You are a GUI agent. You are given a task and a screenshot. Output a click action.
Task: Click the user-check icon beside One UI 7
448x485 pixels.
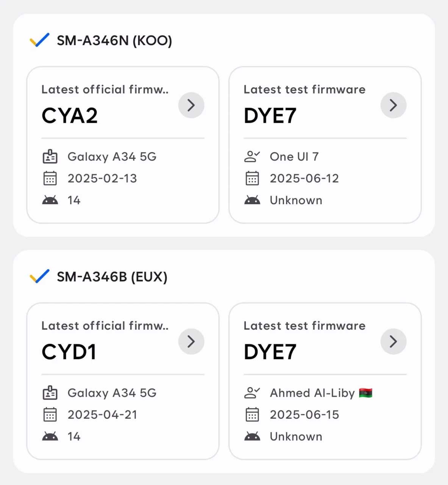[252, 156]
